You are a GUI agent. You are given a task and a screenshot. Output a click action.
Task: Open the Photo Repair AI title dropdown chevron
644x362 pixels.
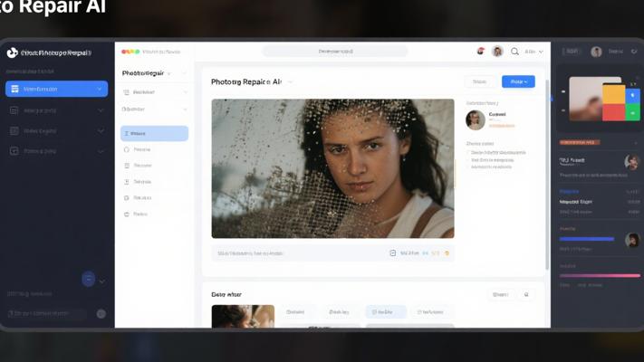(291, 82)
